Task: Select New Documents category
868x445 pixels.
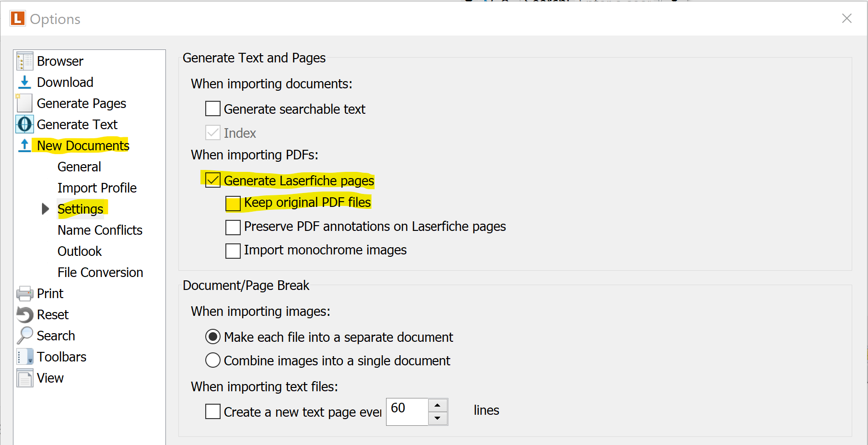Action: pos(83,145)
